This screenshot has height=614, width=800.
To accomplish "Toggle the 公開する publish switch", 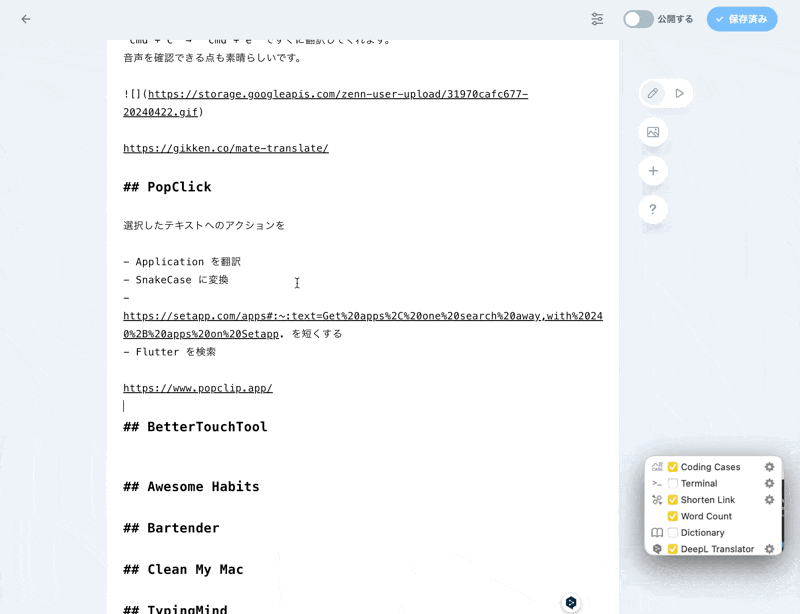I will coord(638,19).
